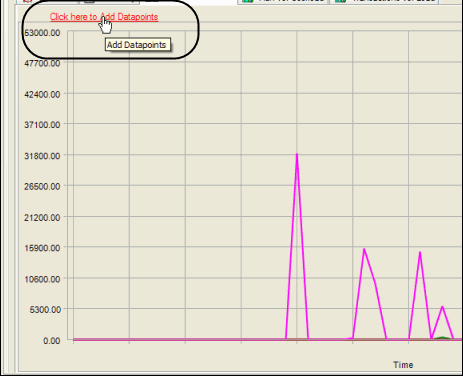This screenshot has height=376, width=463.
Task: Select the second partially visible top-left tab
Action: [108, 1]
